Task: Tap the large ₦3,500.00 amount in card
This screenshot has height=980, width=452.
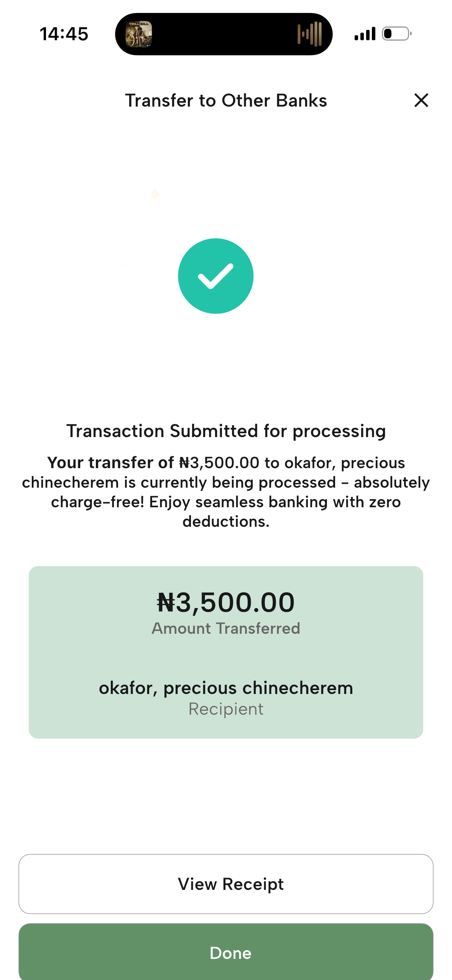Action: (226, 602)
